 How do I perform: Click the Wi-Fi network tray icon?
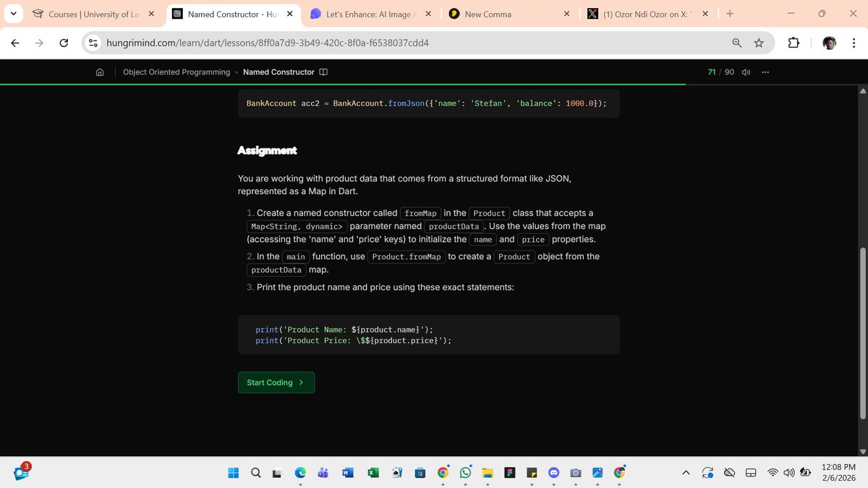pyautogui.click(x=773, y=473)
